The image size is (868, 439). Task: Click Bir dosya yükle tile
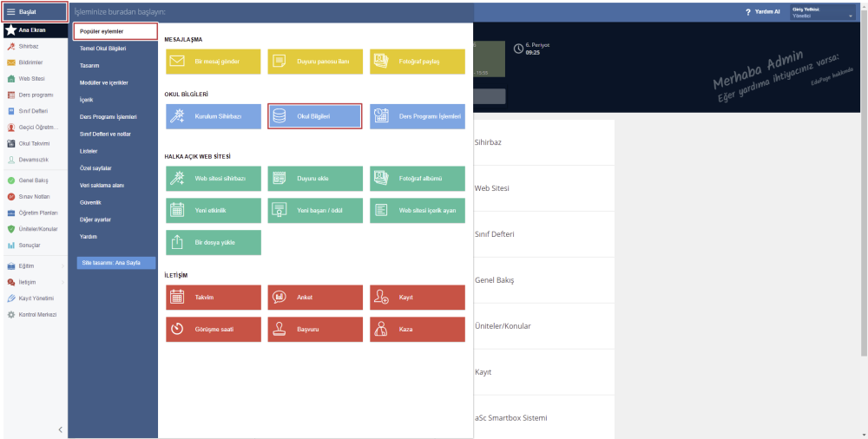tap(214, 242)
